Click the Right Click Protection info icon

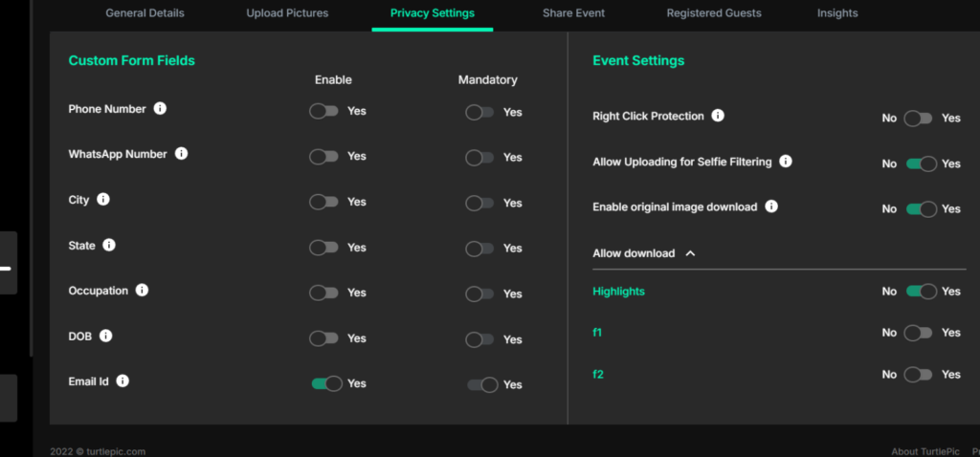[x=718, y=116]
